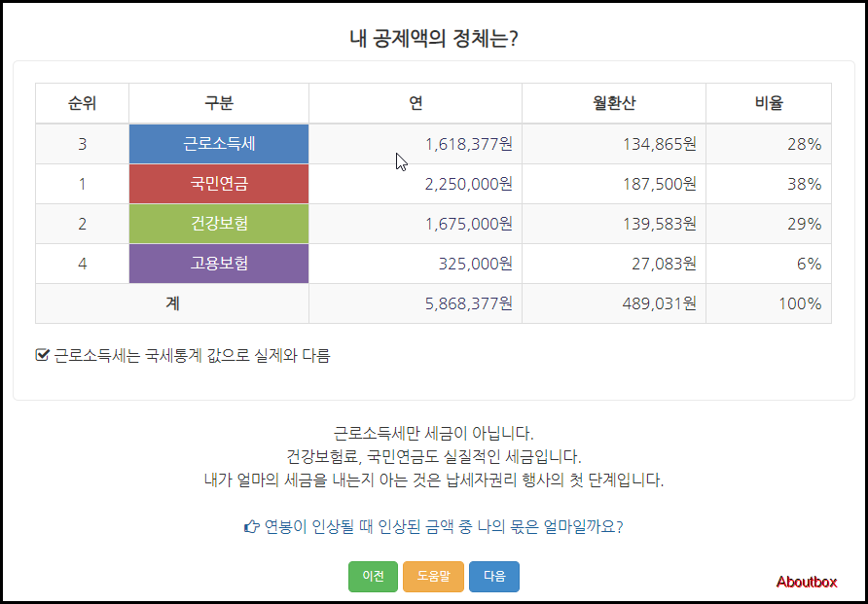This screenshot has height=604, width=868.
Task: Click the 계 total row label
Action: point(172,303)
